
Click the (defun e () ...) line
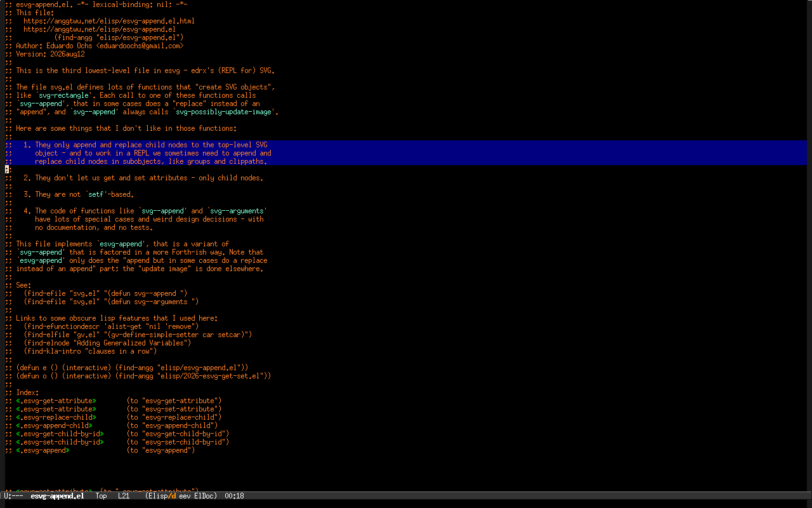(132, 368)
